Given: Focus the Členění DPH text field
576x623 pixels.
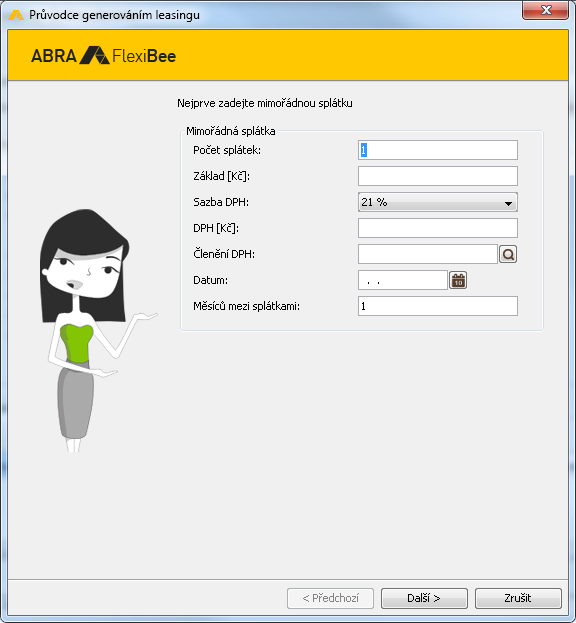Looking at the screenshot, I should point(428,254).
